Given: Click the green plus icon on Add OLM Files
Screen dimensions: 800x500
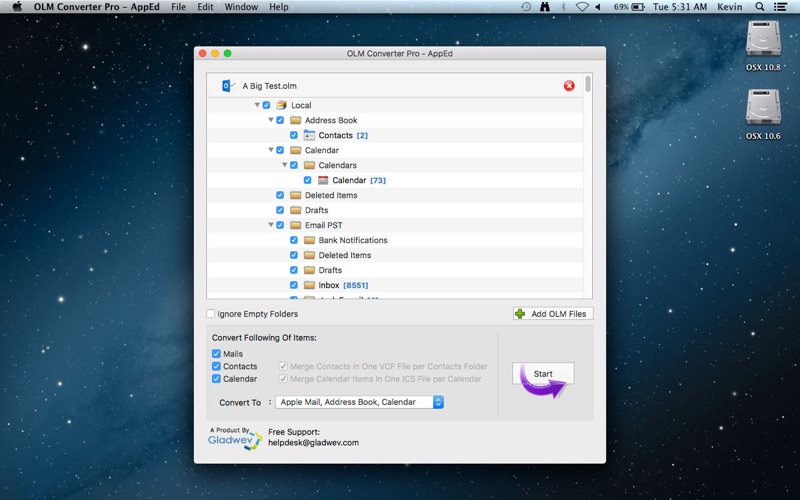Looking at the screenshot, I should click(520, 314).
